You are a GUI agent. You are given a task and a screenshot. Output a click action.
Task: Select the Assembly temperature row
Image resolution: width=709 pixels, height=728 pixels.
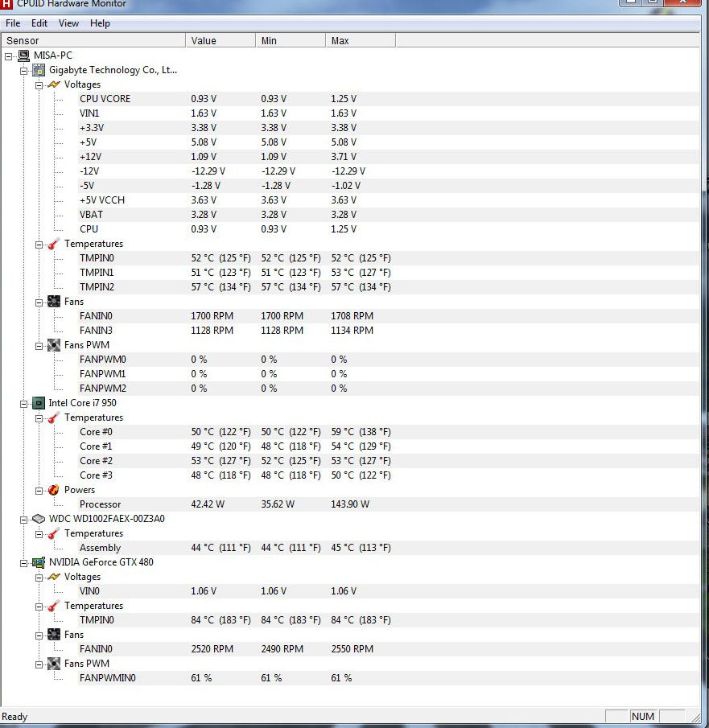(389, 548)
